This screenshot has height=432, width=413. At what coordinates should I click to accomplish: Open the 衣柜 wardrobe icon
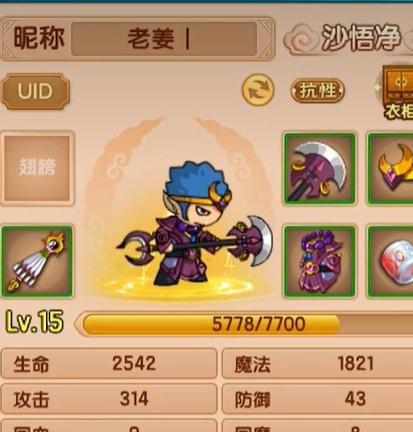pyautogui.click(x=398, y=92)
